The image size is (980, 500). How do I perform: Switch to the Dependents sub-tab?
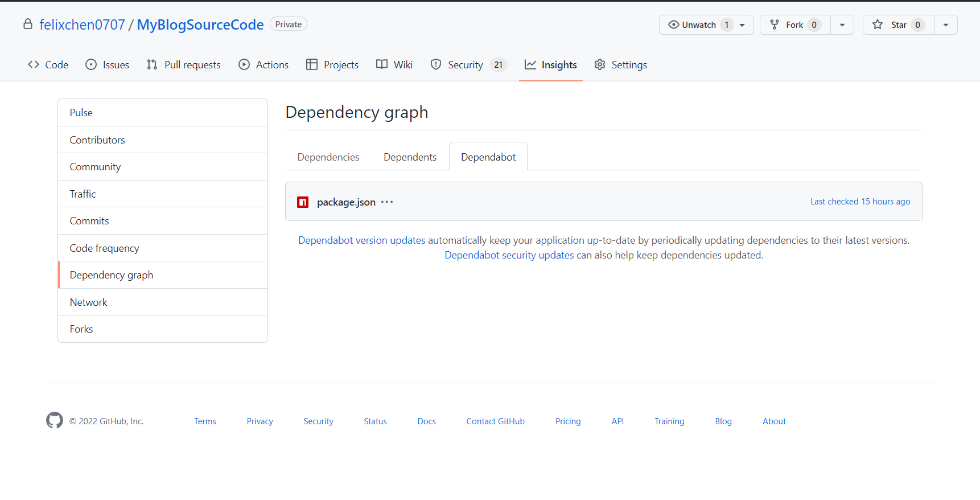410,157
